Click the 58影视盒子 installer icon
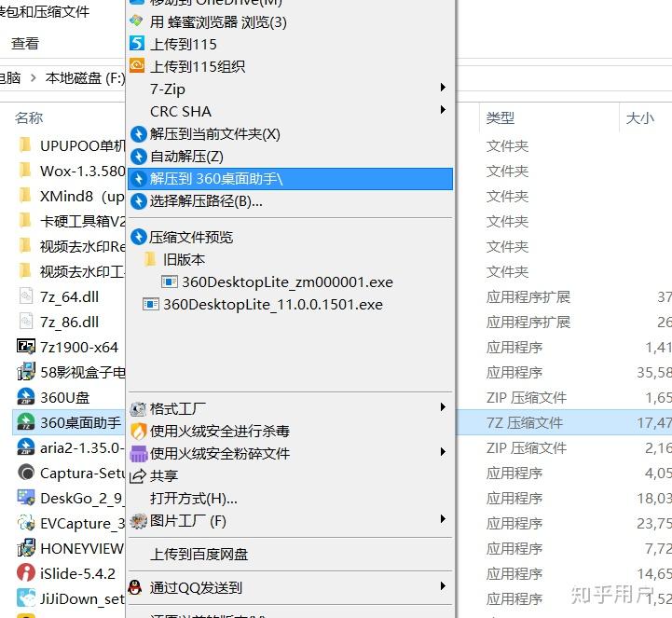Viewport: 672px width, 618px height. [x=26, y=372]
